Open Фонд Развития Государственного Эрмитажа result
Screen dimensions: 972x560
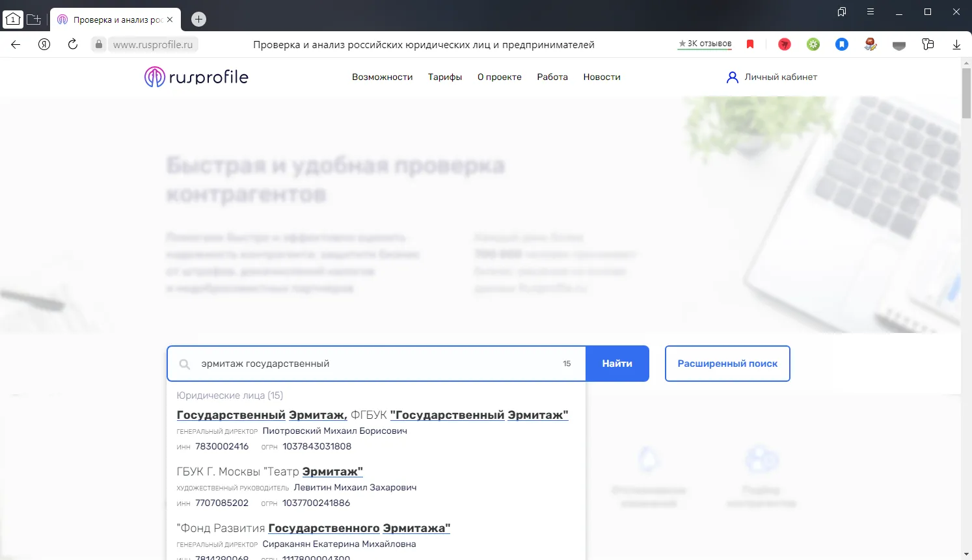tap(314, 528)
